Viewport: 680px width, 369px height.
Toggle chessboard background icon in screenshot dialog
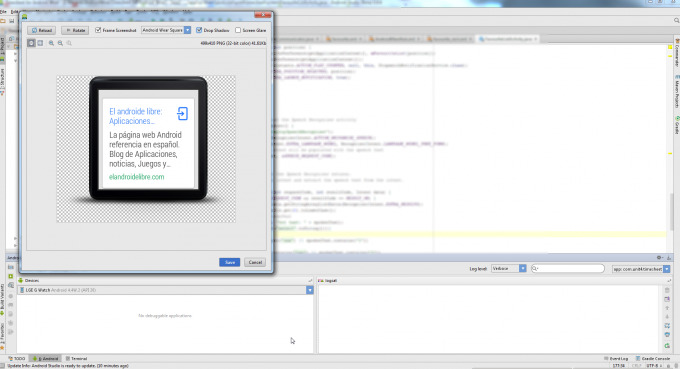coord(31,43)
